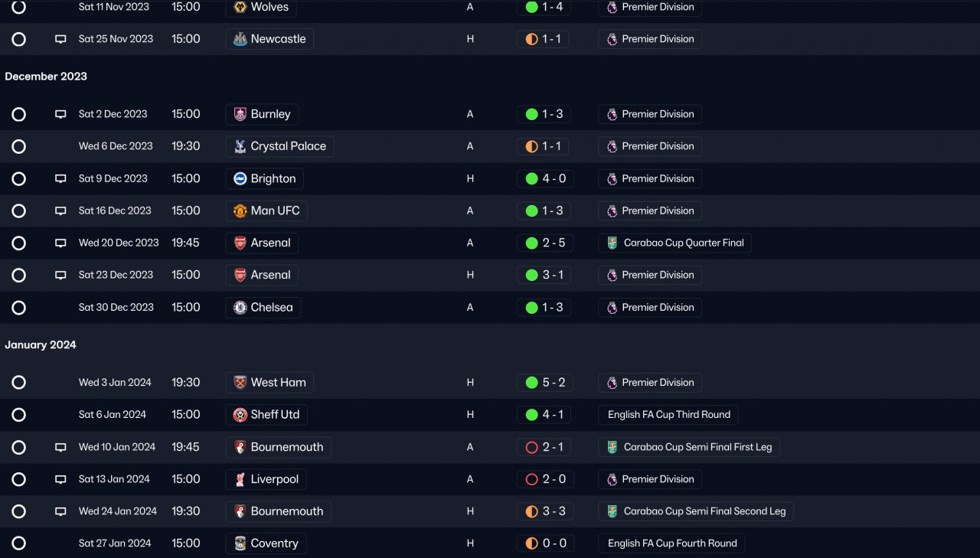Click the Burnley club badge icon
This screenshot has height=558, width=980.
point(240,114)
